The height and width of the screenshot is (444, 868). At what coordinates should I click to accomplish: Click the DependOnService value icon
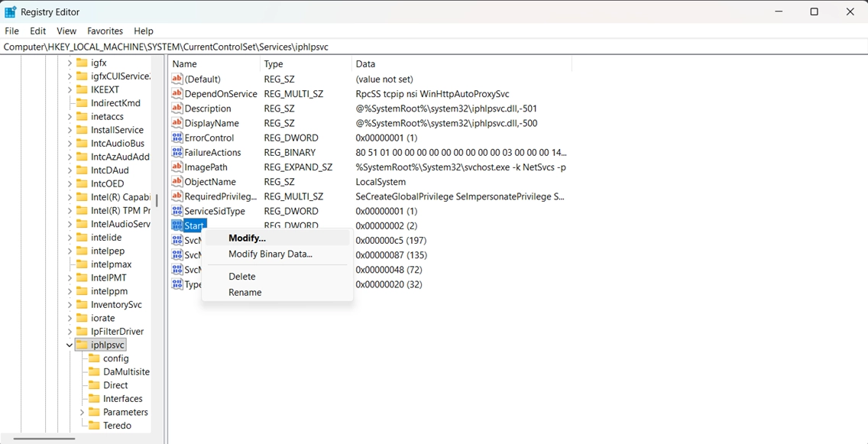177,93
